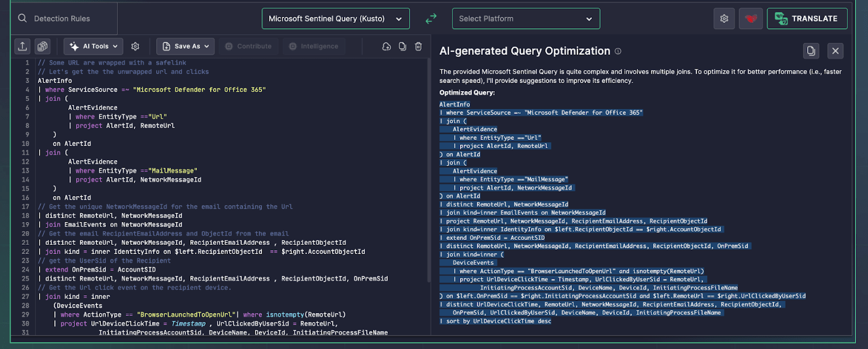Click the 'AI-generated Query Optimization' title
Screen dimensions: 868x349
(525, 51)
